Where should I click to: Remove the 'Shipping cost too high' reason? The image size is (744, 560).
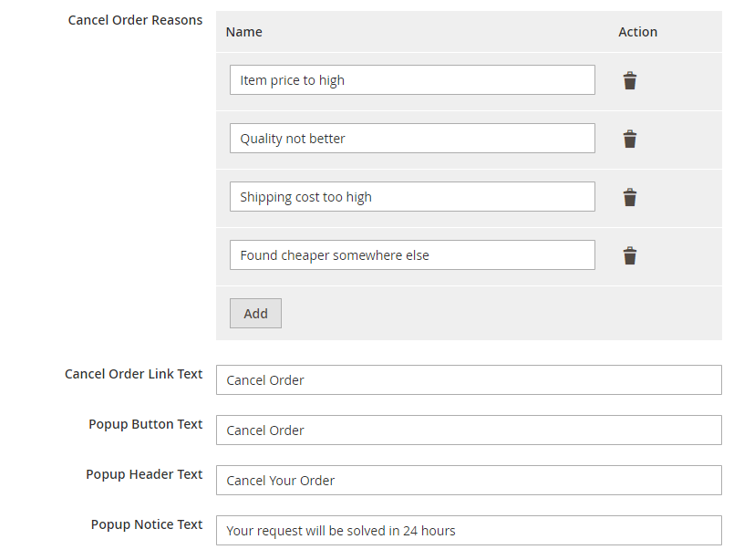tap(629, 197)
